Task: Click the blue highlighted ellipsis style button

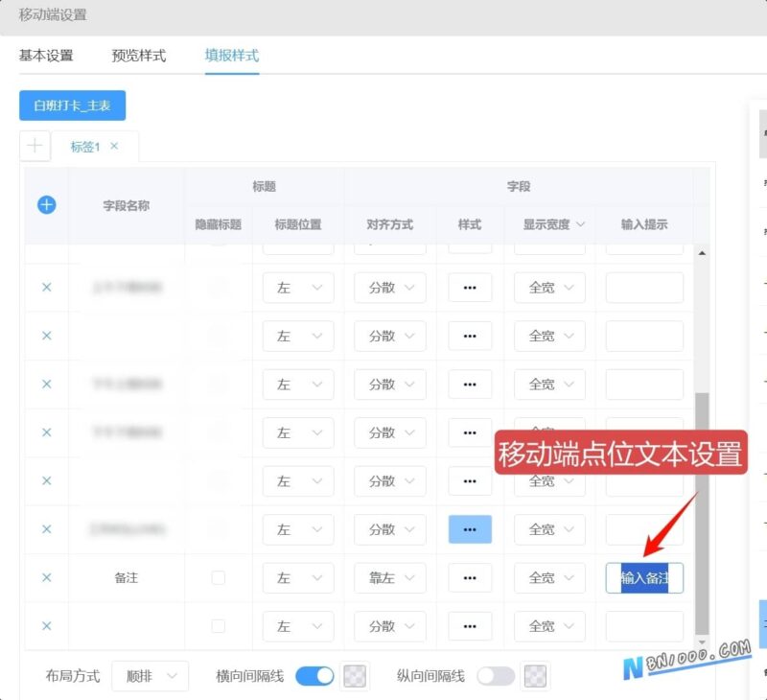Action: point(470,529)
